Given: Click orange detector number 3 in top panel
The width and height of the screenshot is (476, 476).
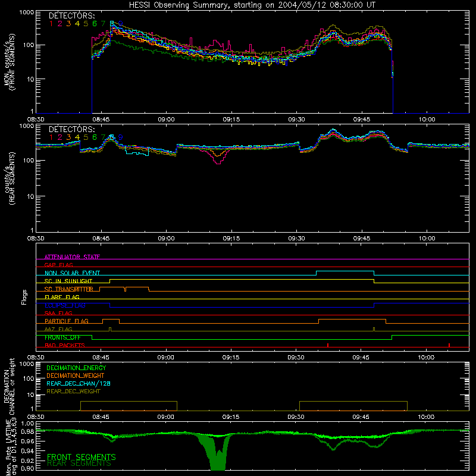Looking at the screenshot, I should [x=68, y=24].
